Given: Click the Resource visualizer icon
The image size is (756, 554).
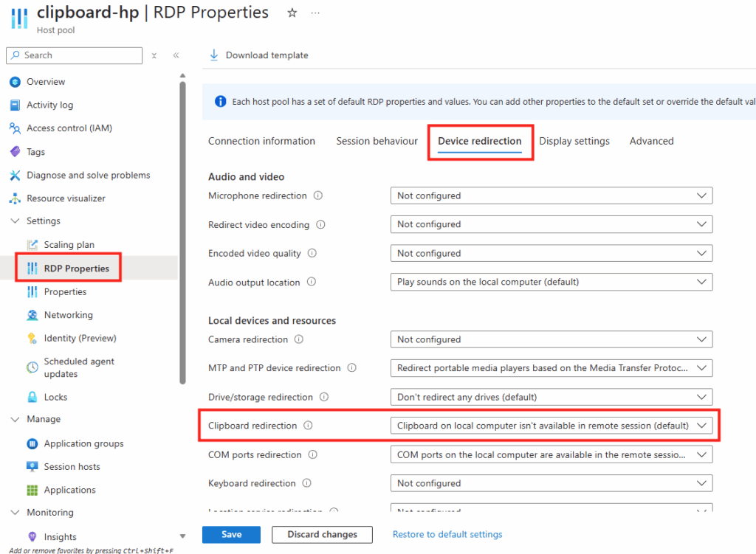Looking at the screenshot, I should (15, 198).
